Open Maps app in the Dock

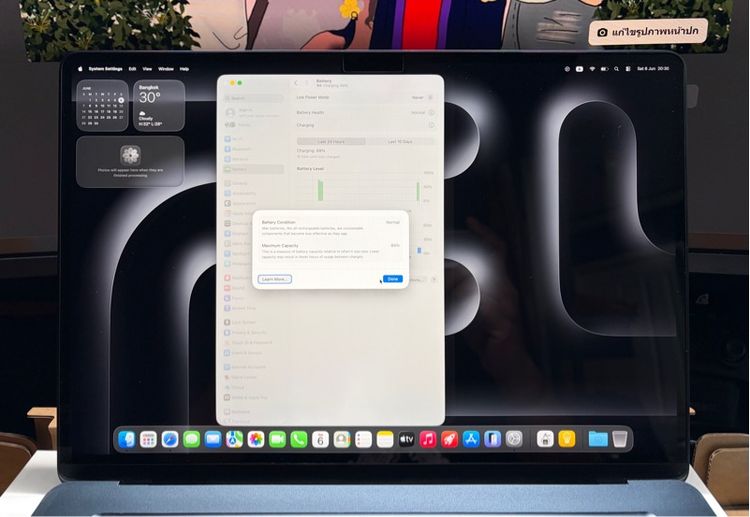[x=234, y=439]
